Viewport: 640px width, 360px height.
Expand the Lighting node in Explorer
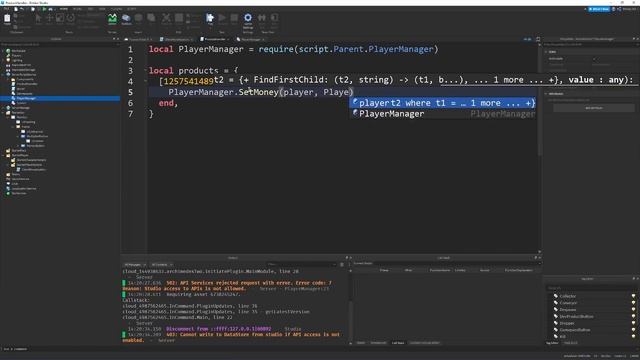pyautogui.click(x=3, y=60)
